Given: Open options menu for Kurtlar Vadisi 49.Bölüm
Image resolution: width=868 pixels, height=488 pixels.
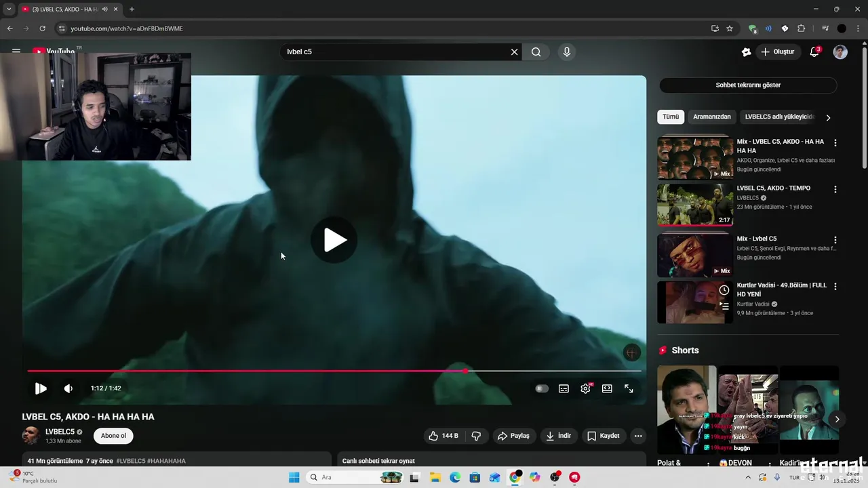Looking at the screenshot, I should click(835, 287).
